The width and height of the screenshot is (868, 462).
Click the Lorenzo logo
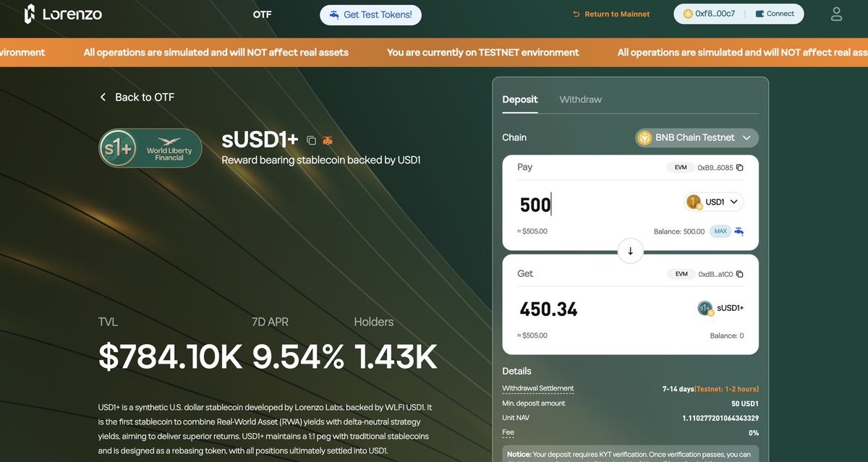[x=62, y=14]
